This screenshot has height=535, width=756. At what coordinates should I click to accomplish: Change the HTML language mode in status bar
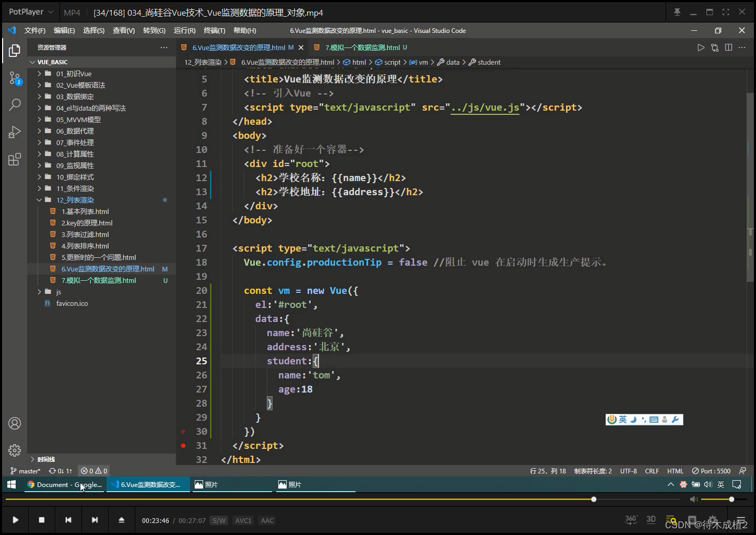coord(675,471)
